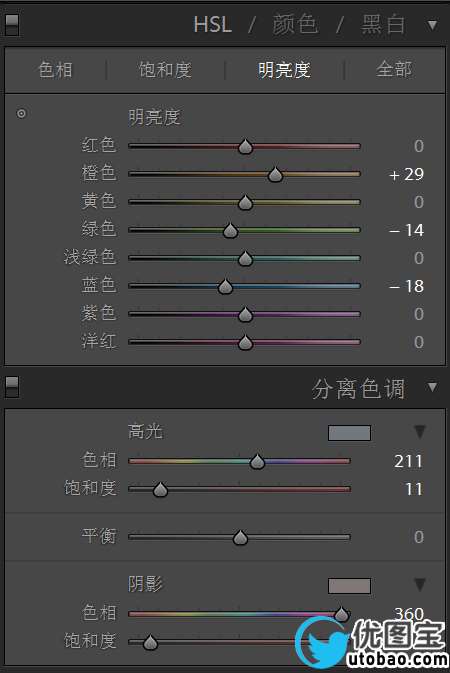450x673 pixels.
Task: Expand the 阴影 color picker arrow
Action: (420, 585)
